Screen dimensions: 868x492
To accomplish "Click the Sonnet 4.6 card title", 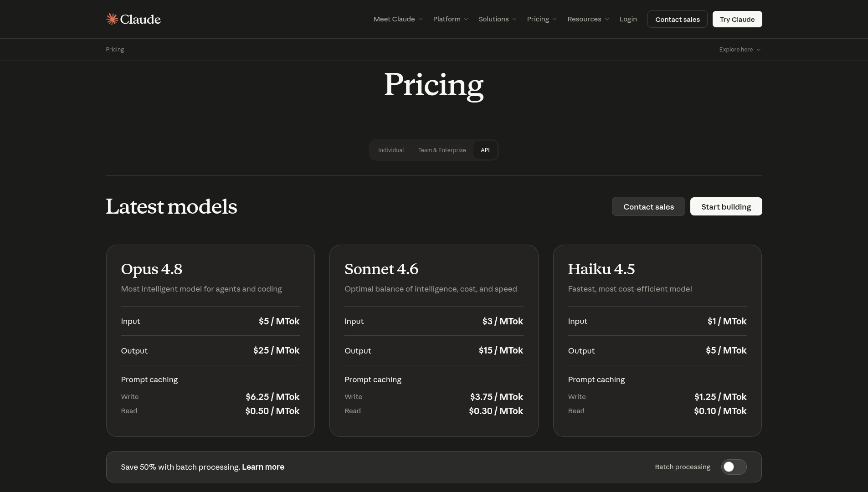I will [x=381, y=269].
